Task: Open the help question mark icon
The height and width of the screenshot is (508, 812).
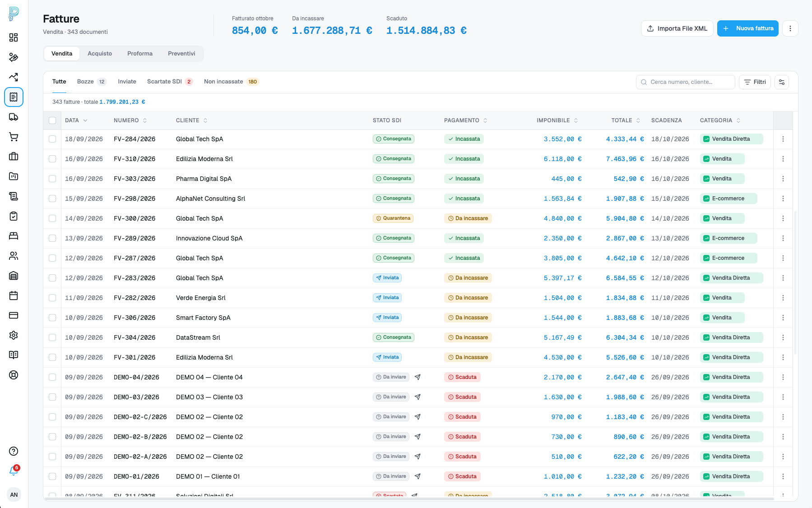Action: (x=14, y=451)
